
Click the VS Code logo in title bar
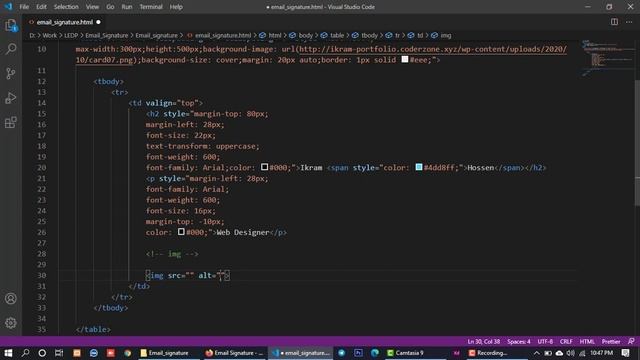click(x=8, y=7)
